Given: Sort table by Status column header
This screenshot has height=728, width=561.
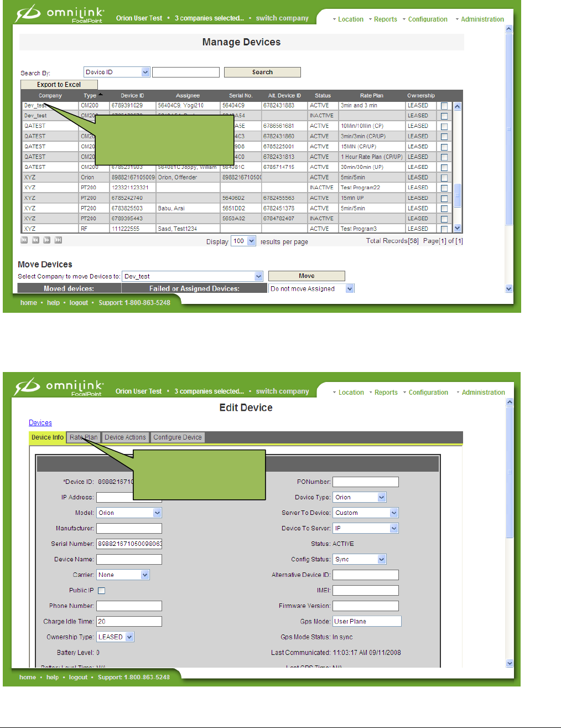Looking at the screenshot, I should coord(323,96).
